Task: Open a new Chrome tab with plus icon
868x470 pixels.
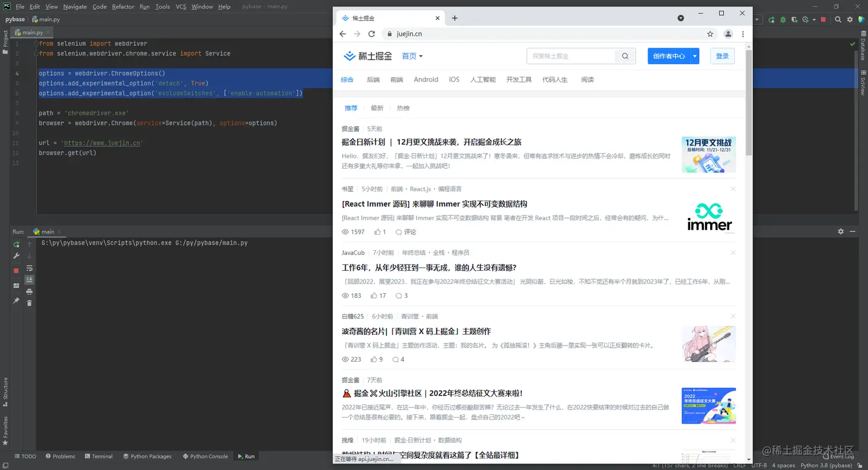Action: pyautogui.click(x=455, y=18)
